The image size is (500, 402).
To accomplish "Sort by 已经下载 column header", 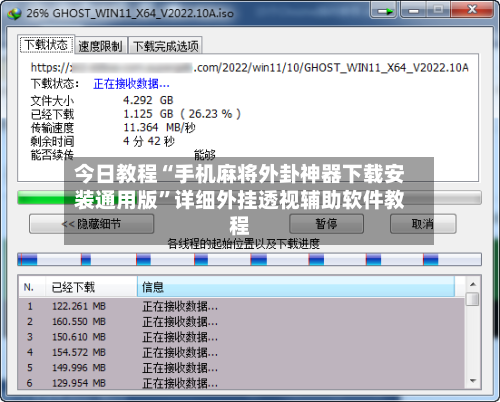I will pyautogui.click(x=91, y=287).
